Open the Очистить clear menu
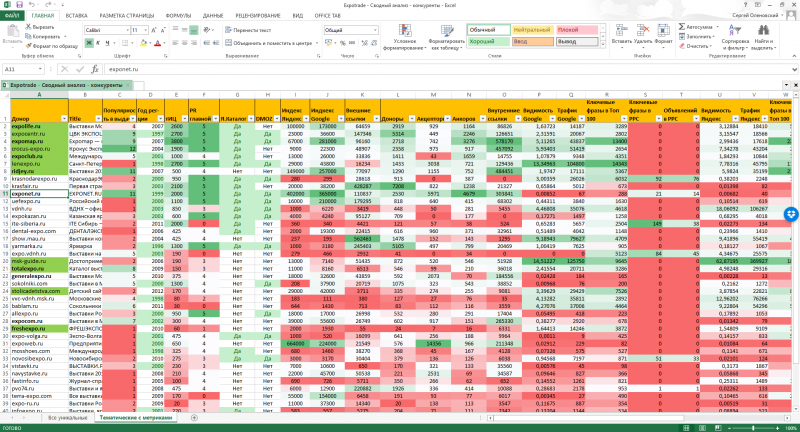 point(695,46)
